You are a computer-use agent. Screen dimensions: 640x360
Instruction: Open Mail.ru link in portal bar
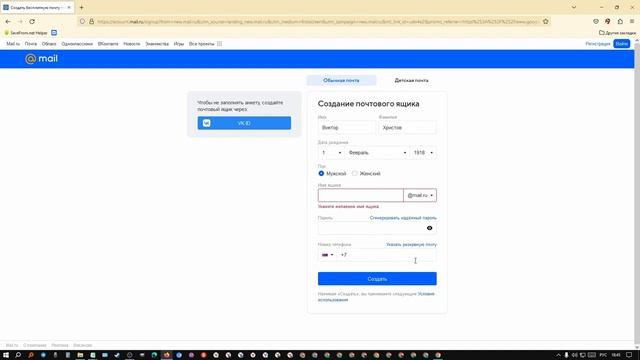tap(13, 44)
